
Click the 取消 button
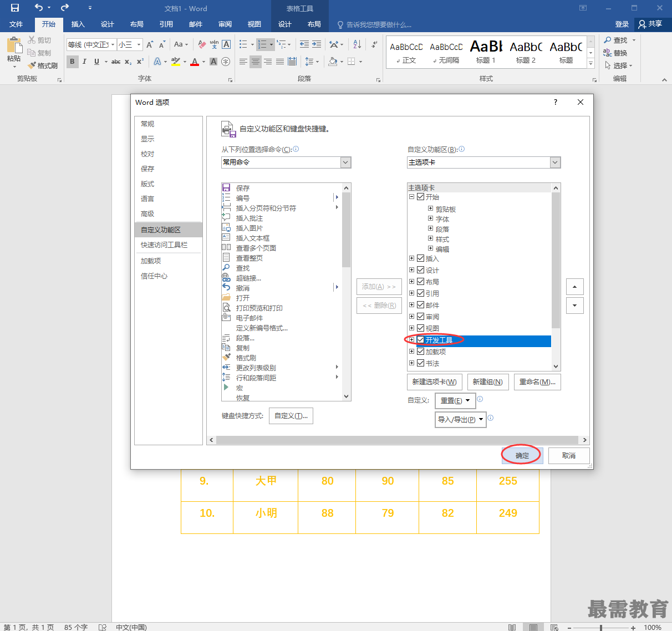tap(569, 456)
